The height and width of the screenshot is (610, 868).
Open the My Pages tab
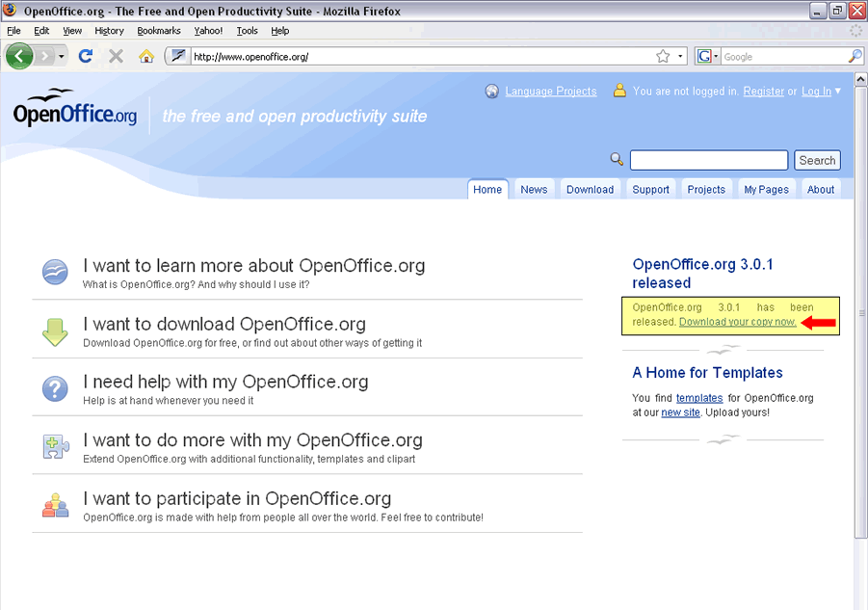(767, 189)
